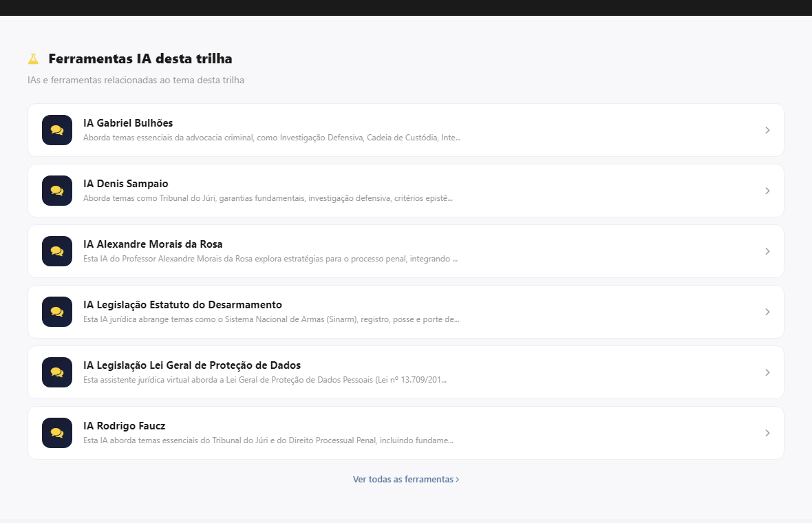The width and height of the screenshot is (812, 523).
Task: Click description 'Esta IA do Professor Alexandre Morais'
Action: (270, 259)
